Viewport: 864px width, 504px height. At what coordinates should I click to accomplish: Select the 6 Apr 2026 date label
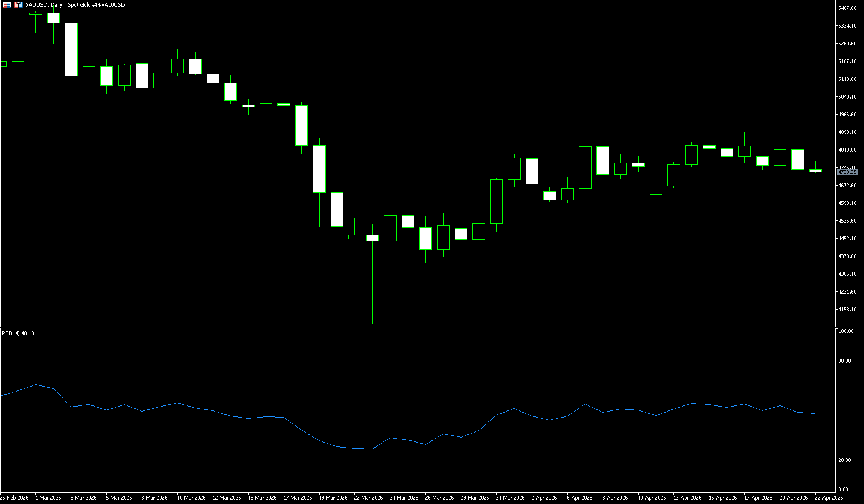[579, 498]
